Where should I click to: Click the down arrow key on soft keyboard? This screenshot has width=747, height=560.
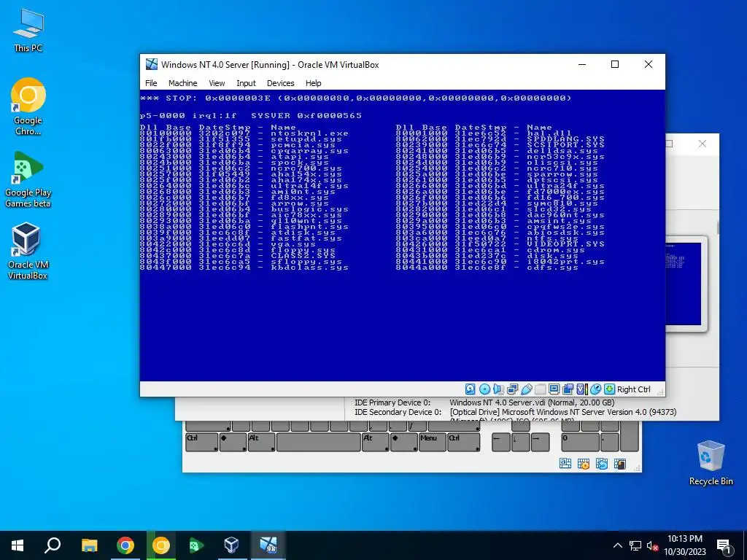(520, 441)
